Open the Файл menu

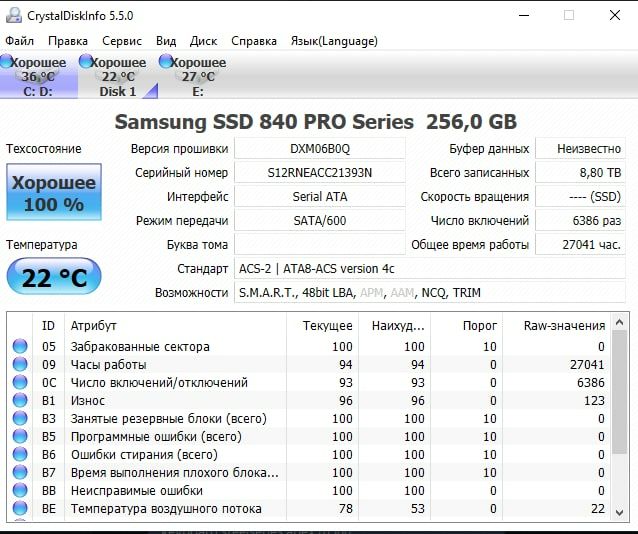point(20,41)
